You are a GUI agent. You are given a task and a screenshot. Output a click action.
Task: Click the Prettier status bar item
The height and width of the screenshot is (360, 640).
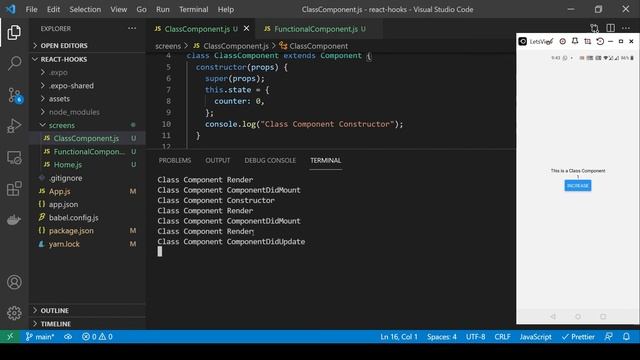578,337
